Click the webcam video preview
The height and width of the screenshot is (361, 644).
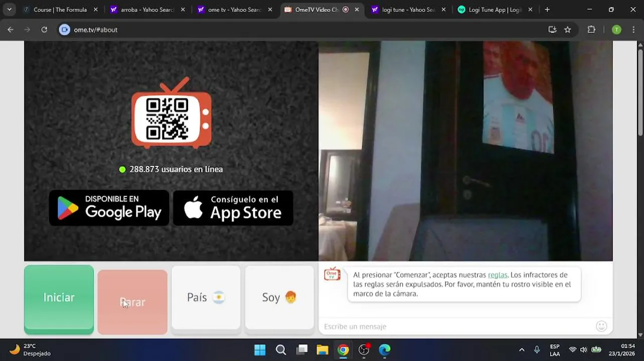465,151
